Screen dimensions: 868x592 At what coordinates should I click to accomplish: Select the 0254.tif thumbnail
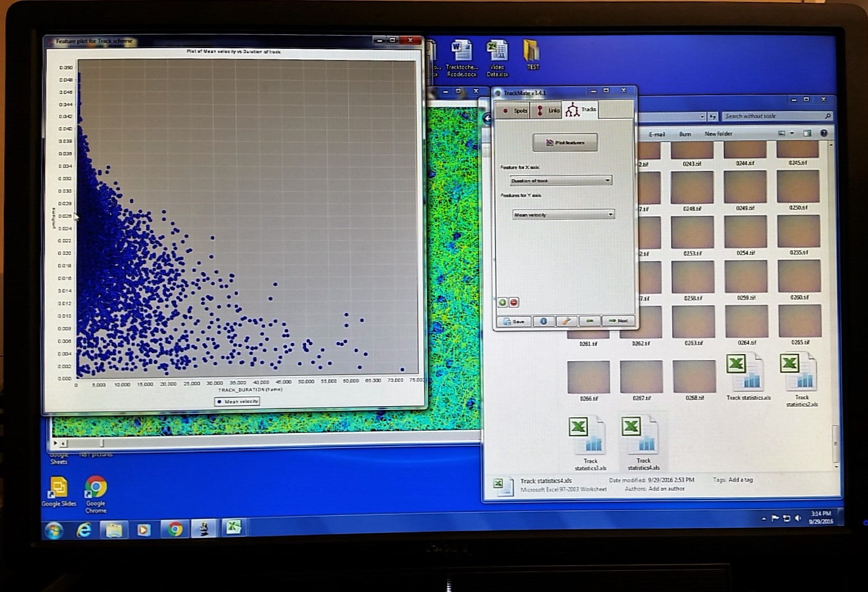click(x=745, y=233)
